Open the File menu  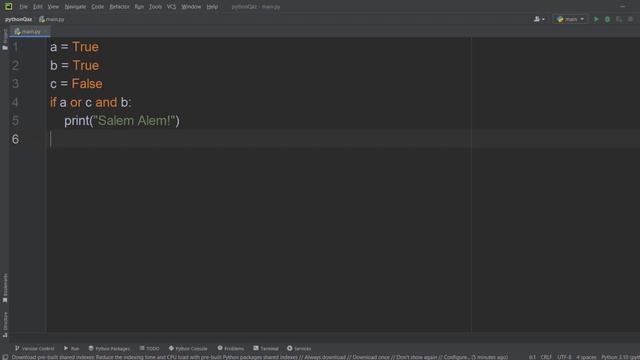click(x=23, y=7)
